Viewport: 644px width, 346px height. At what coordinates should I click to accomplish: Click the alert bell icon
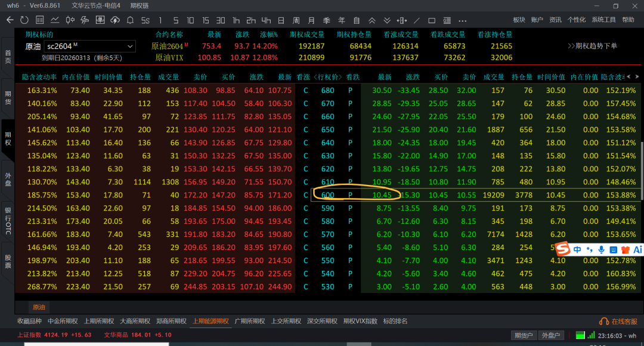tap(130, 20)
